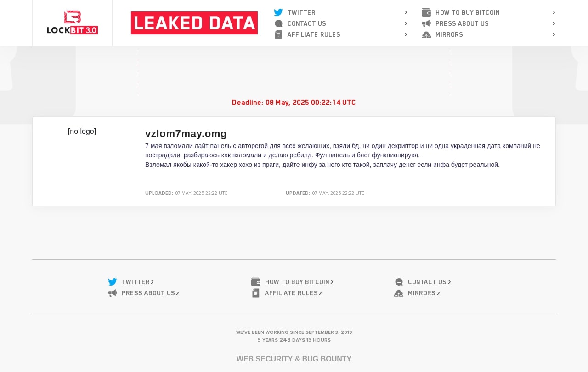Click the footer Affiliate Rules link text
This screenshot has width=588, height=372.
coord(291,293)
